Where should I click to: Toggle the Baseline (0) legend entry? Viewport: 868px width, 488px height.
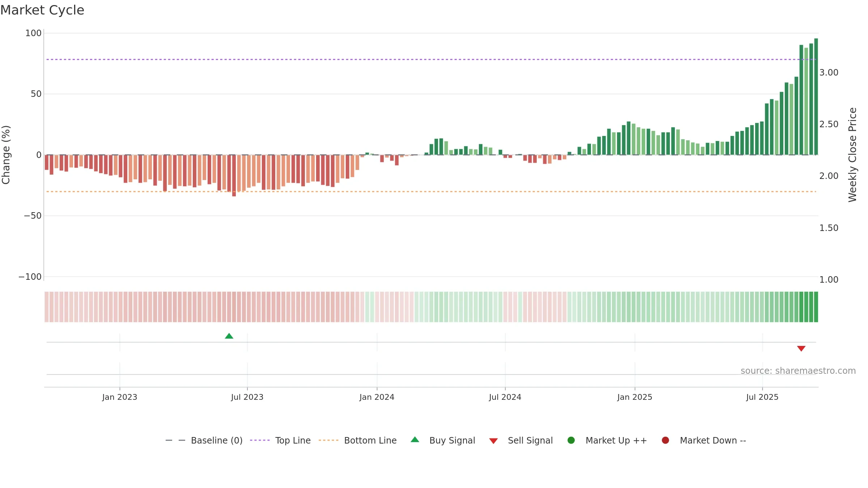pos(204,440)
